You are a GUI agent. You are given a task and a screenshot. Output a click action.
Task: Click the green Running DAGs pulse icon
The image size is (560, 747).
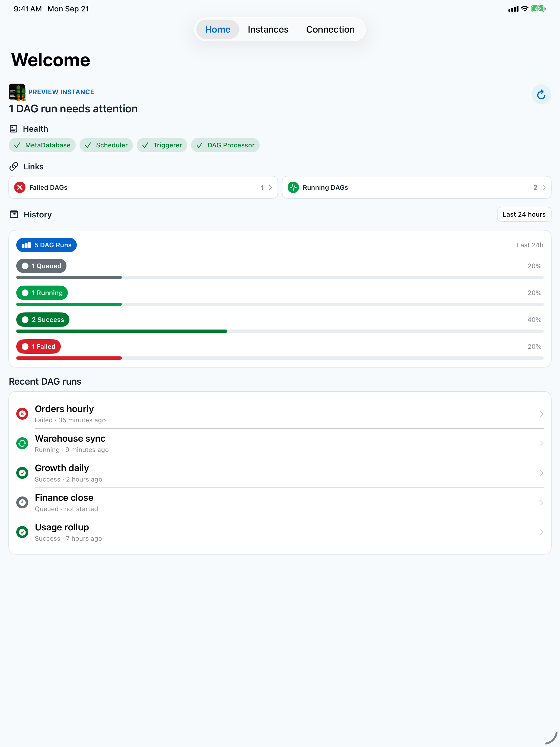click(293, 187)
